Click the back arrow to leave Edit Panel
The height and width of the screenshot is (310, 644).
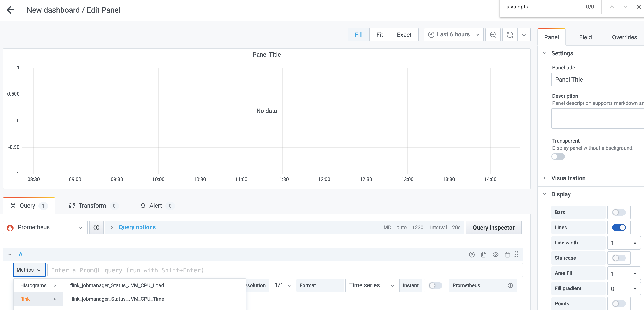11,10
